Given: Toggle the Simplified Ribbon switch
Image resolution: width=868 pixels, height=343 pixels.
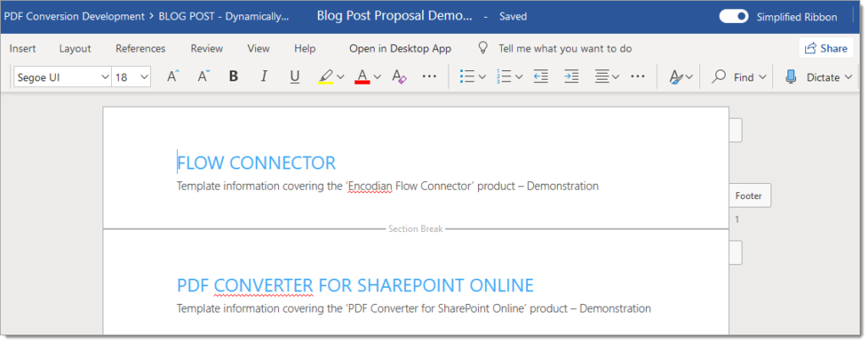Looking at the screenshot, I should tap(734, 17).
